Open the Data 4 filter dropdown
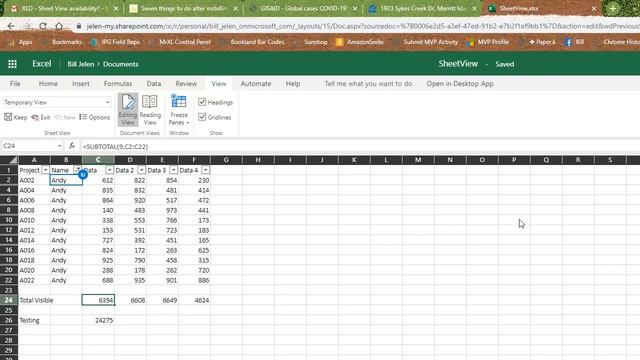 (x=205, y=170)
